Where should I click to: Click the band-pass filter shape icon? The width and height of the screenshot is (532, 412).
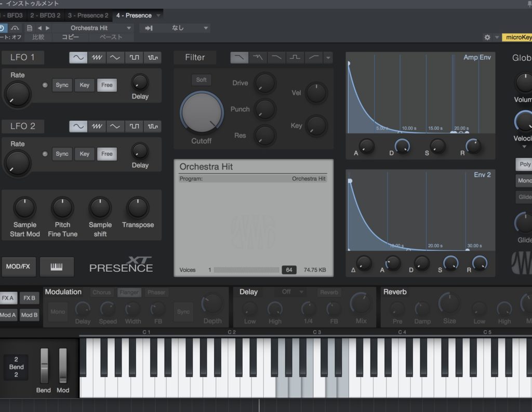coord(295,58)
